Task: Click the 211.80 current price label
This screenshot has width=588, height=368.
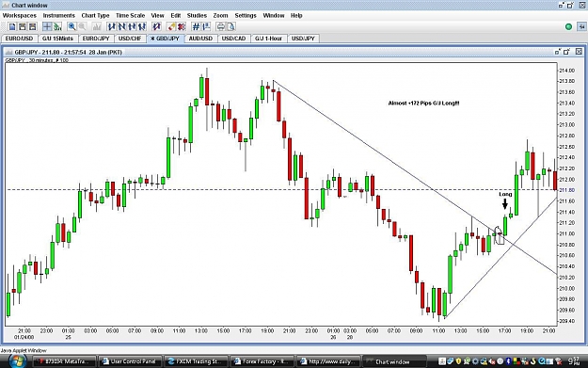Action: coord(567,190)
